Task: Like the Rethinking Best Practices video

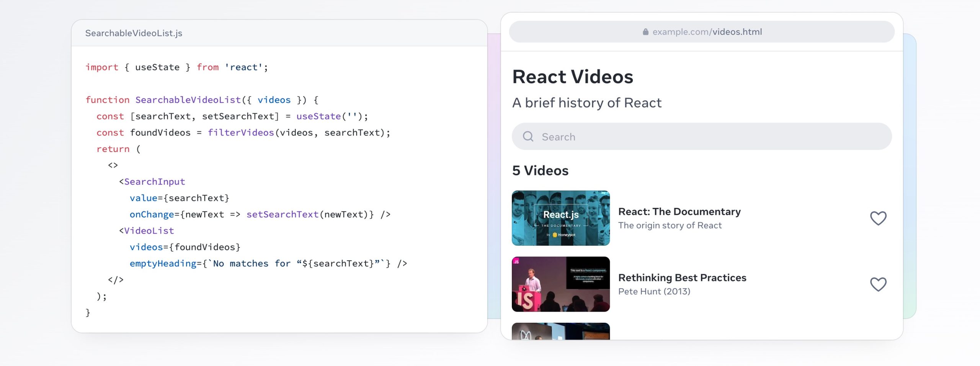Action: (878, 284)
